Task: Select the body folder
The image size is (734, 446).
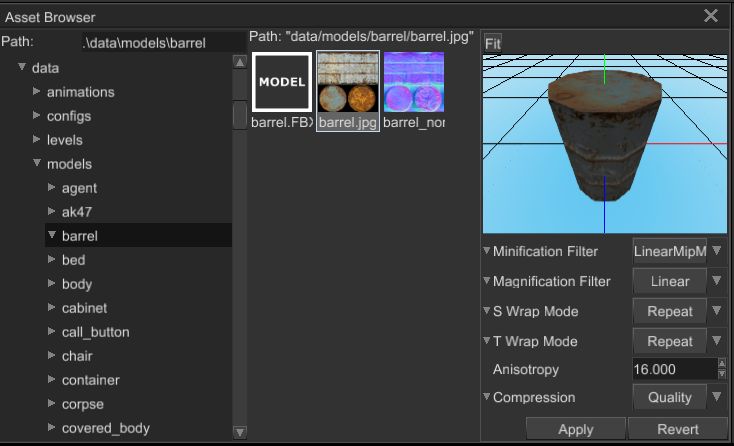Action: [x=77, y=284]
